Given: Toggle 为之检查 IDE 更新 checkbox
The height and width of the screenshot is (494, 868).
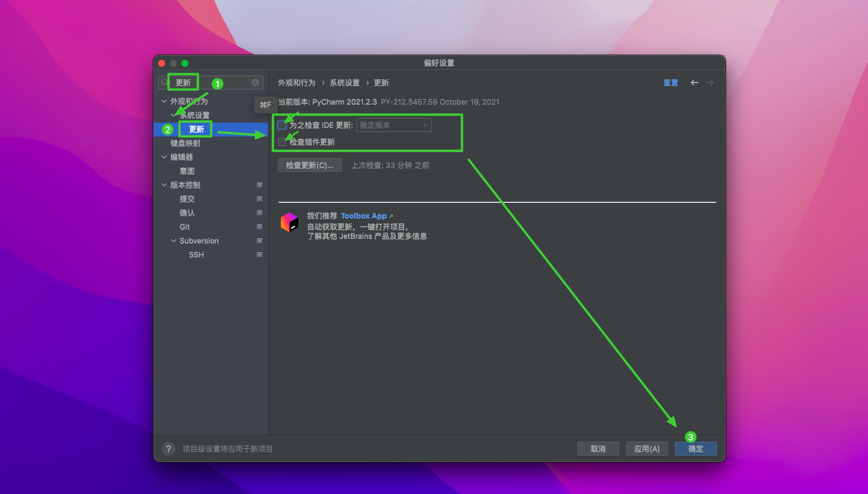Looking at the screenshot, I should coord(282,125).
